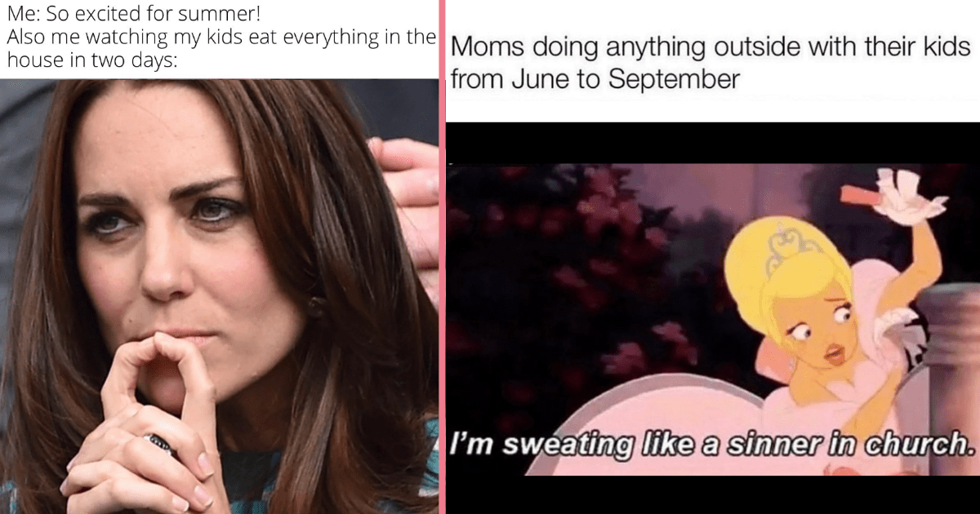Open the left meme photo of brown-haired woman

(x=219, y=296)
